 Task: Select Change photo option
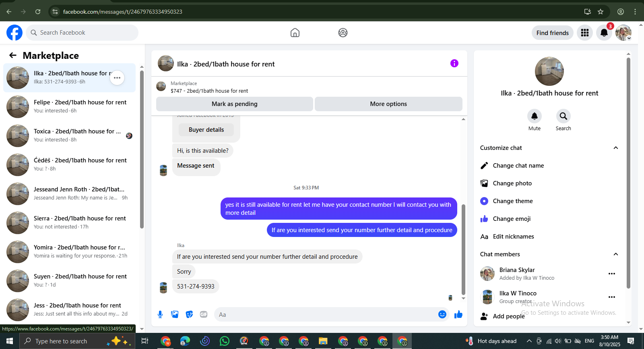[x=549, y=183]
